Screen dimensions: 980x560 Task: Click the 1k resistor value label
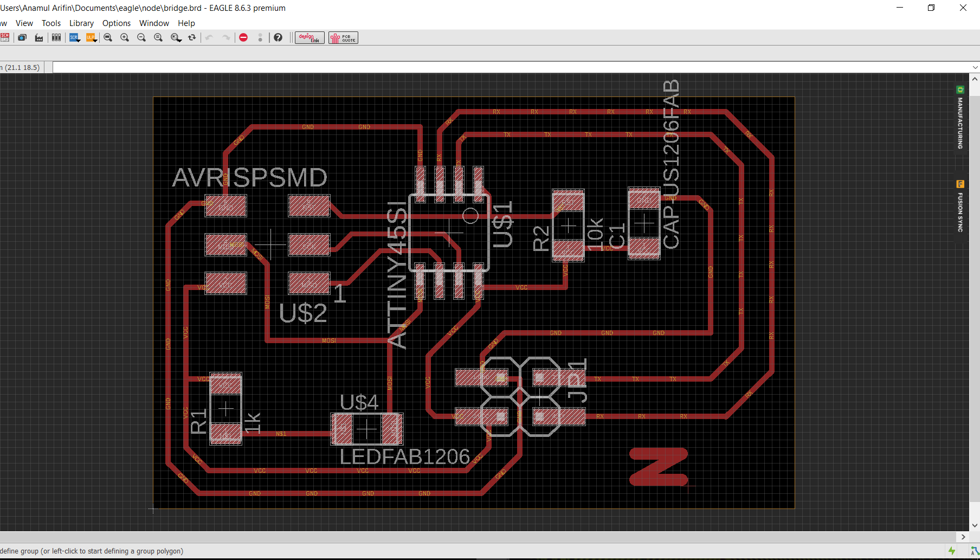pos(253,423)
